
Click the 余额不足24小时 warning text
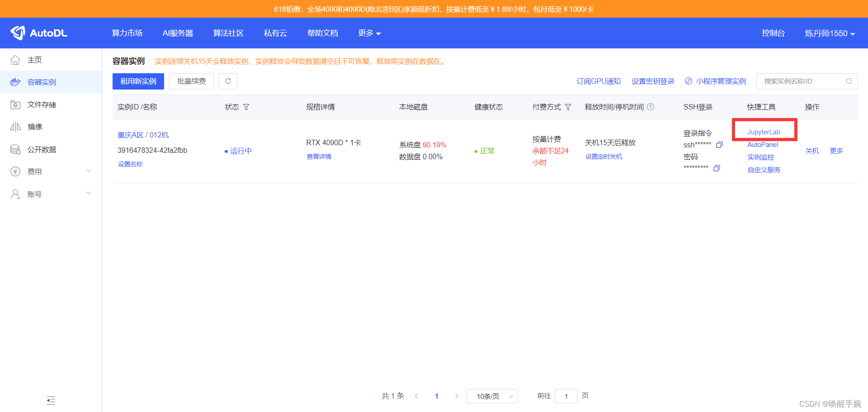(x=550, y=156)
